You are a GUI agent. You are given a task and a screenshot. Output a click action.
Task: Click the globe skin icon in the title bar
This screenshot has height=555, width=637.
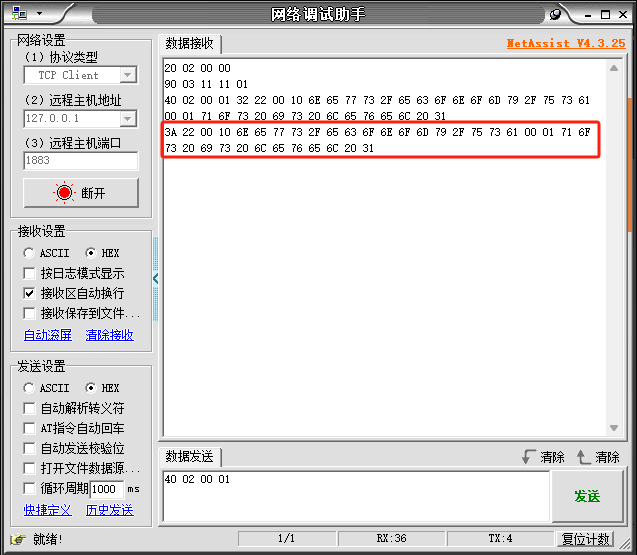point(555,15)
